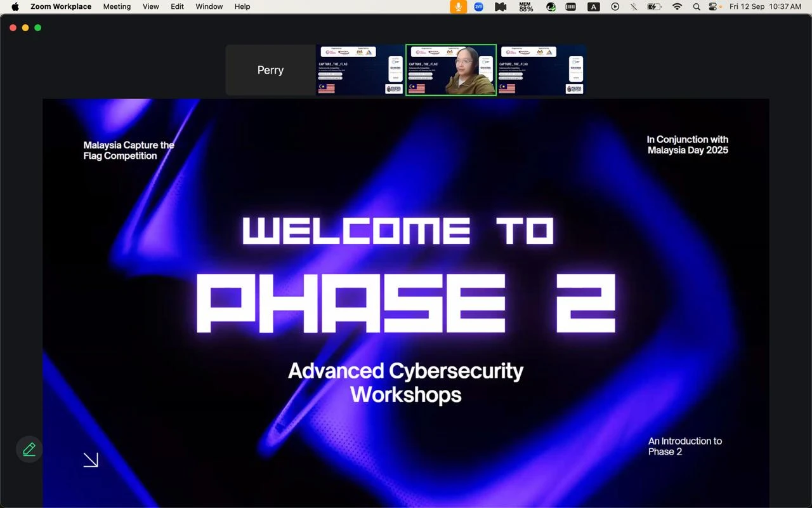Click 'In Conjunction with Malaysia Day 2025' text
This screenshot has height=508, width=812.
(x=688, y=145)
